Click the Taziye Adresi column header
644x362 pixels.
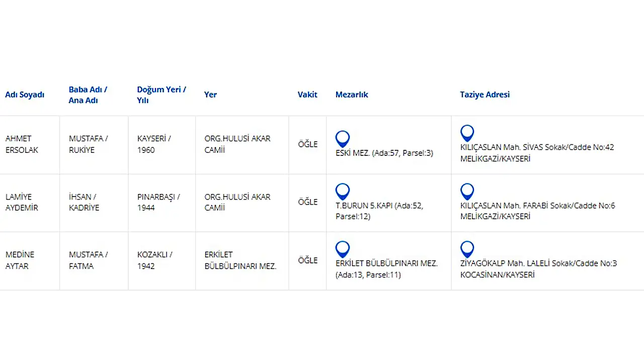[485, 95]
